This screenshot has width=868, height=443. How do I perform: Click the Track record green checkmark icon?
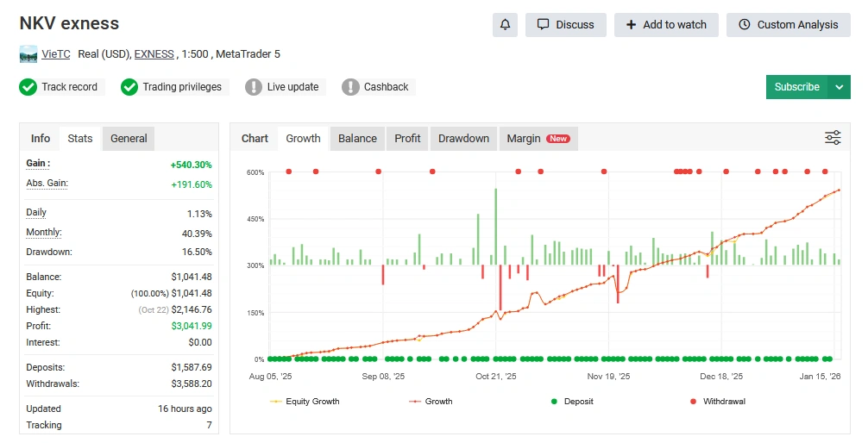[28, 87]
